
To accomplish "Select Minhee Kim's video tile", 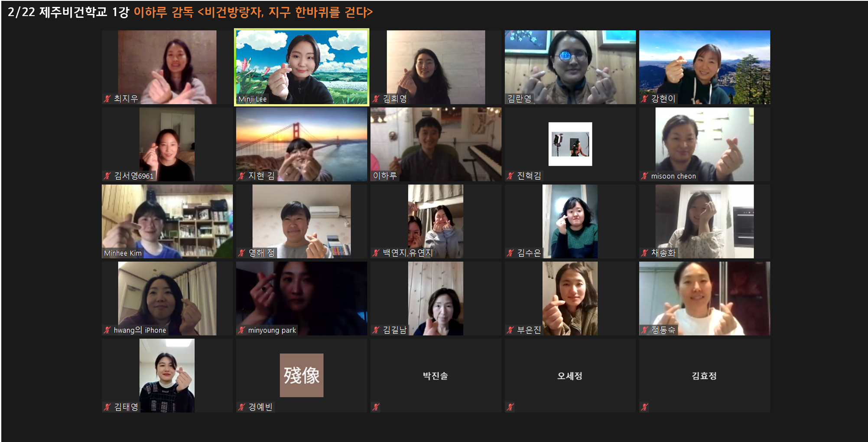I will pos(167,222).
